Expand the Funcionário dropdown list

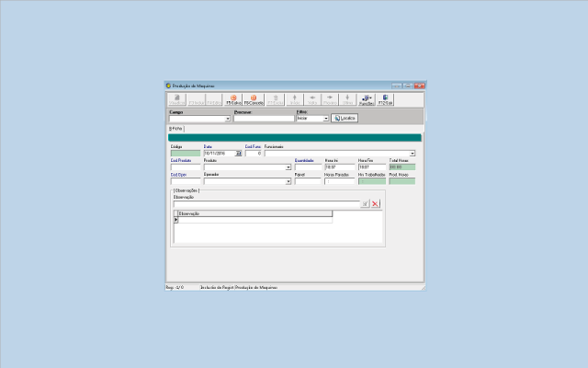413,154
